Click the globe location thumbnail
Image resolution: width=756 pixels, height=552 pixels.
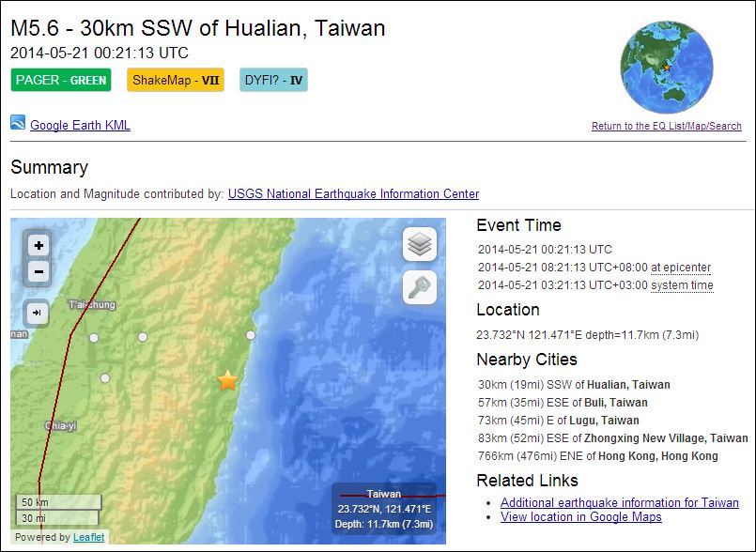tap(666, 68)
